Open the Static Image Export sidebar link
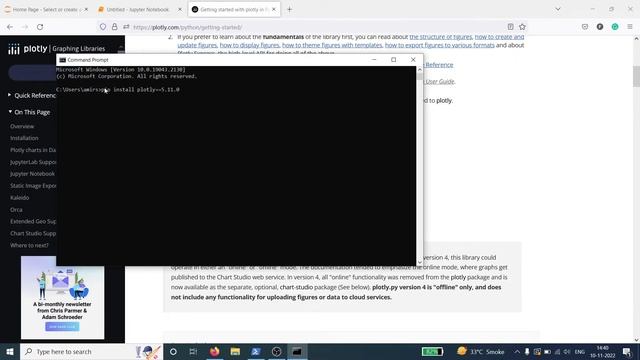 pos(33,186)
